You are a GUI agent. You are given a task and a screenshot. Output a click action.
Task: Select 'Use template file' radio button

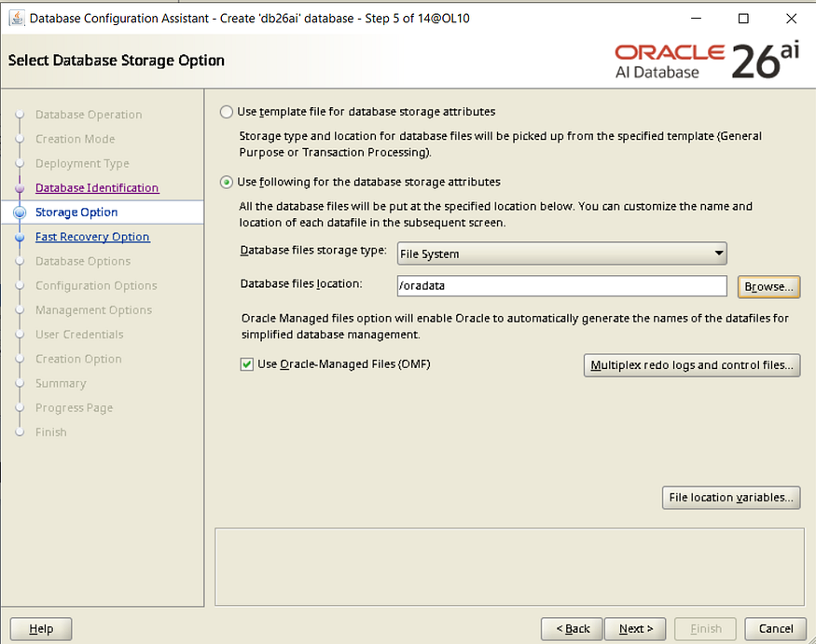click(227, 112)
